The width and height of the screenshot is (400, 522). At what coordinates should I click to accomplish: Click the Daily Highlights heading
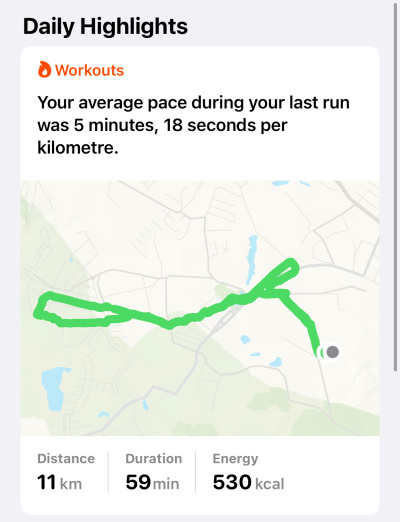105,26
